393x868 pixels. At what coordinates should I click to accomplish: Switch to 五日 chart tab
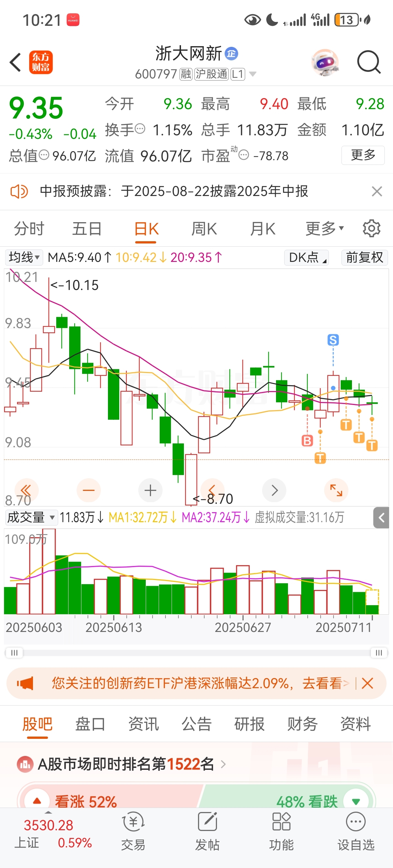pos(87,228)
